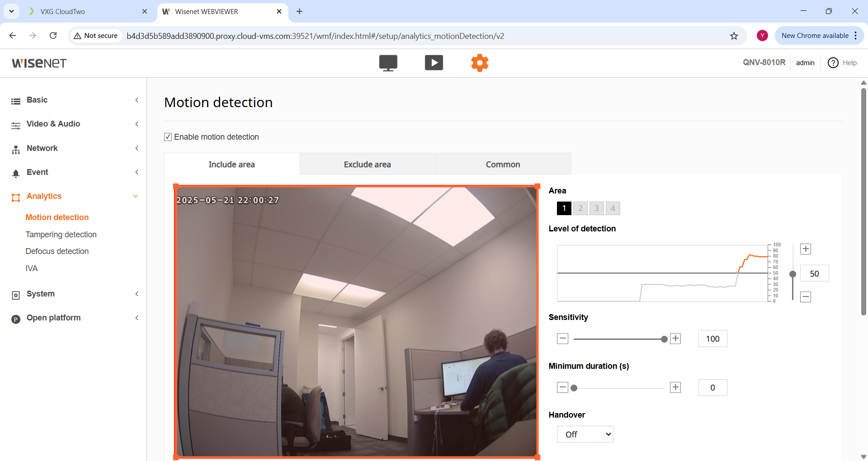Open the Help question mark icon
This screenshot has height=461, width=868.
833,63
